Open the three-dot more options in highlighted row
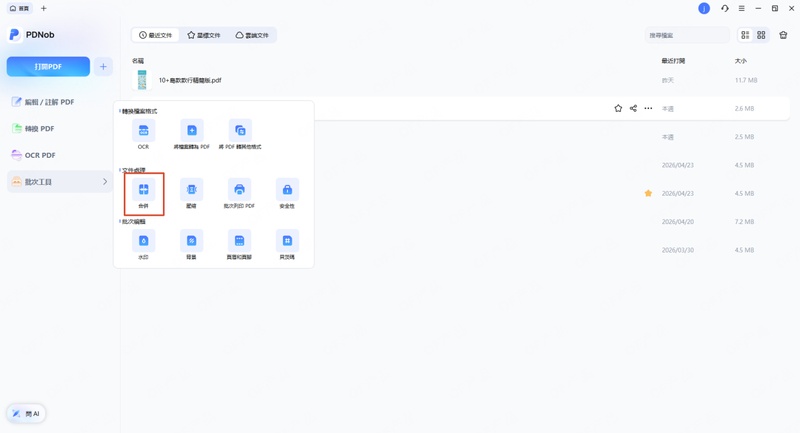Screen dimensions: 800x433 tap(648, 108)
